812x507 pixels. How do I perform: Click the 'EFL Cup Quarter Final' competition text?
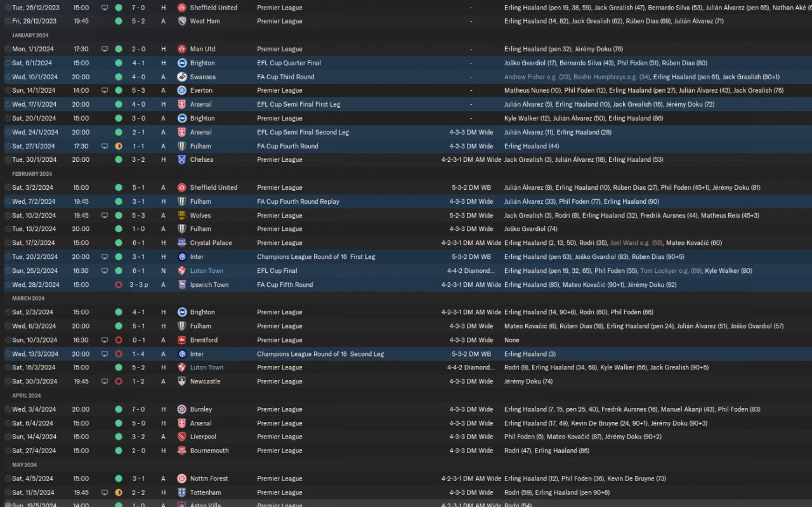289,63
